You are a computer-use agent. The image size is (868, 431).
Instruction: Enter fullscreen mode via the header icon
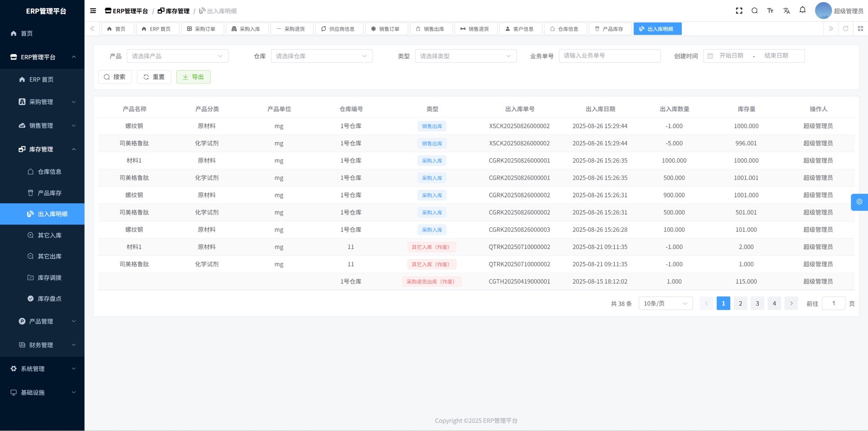click(x=739, y=11)
